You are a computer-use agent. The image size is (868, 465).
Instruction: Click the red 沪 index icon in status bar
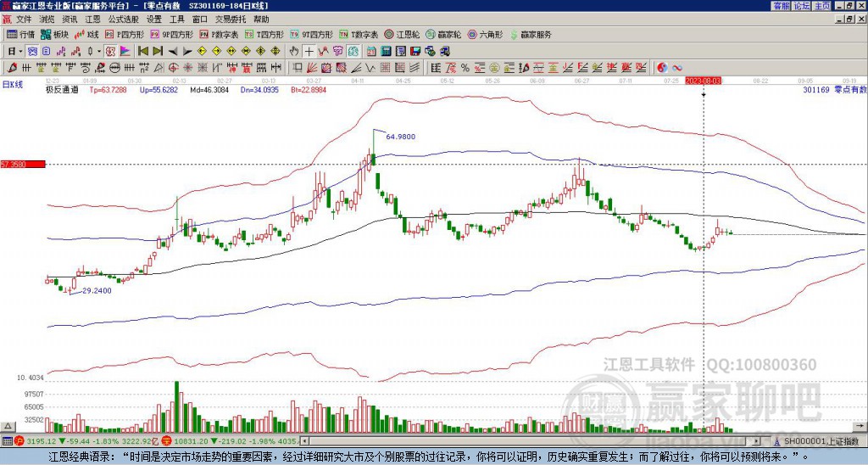pyautogui.click(x=20, y=441)
